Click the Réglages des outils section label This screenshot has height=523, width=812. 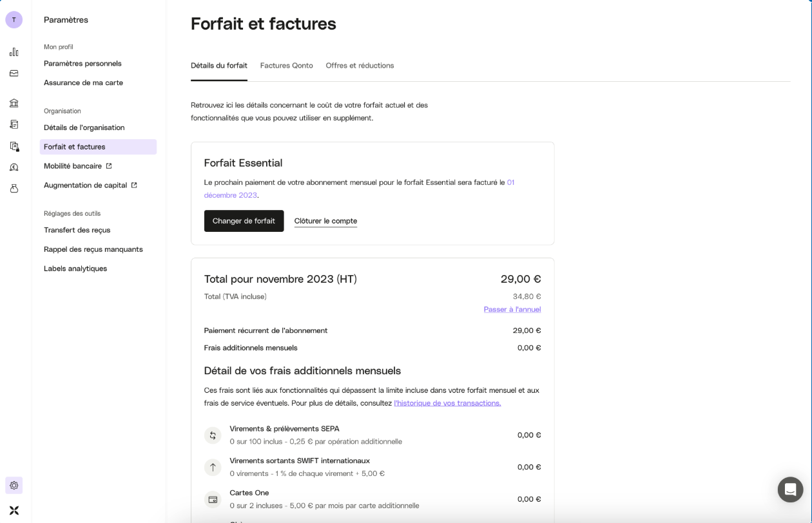[72, 214]
